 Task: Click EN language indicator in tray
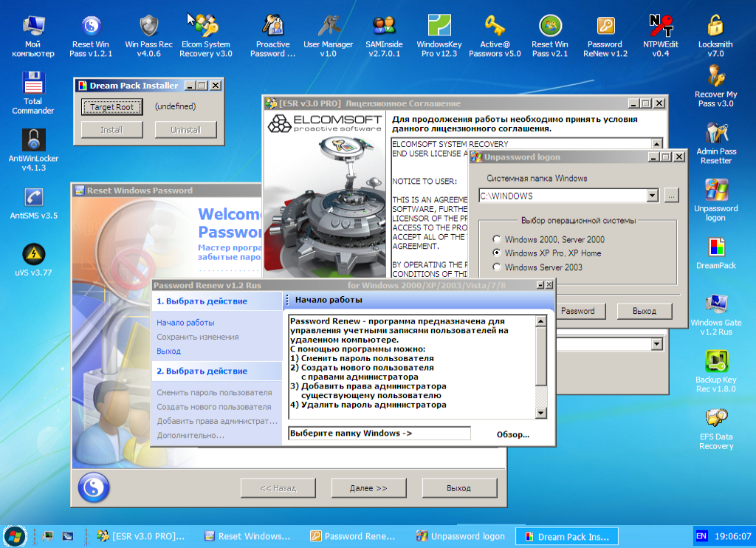tap(701, 536)
